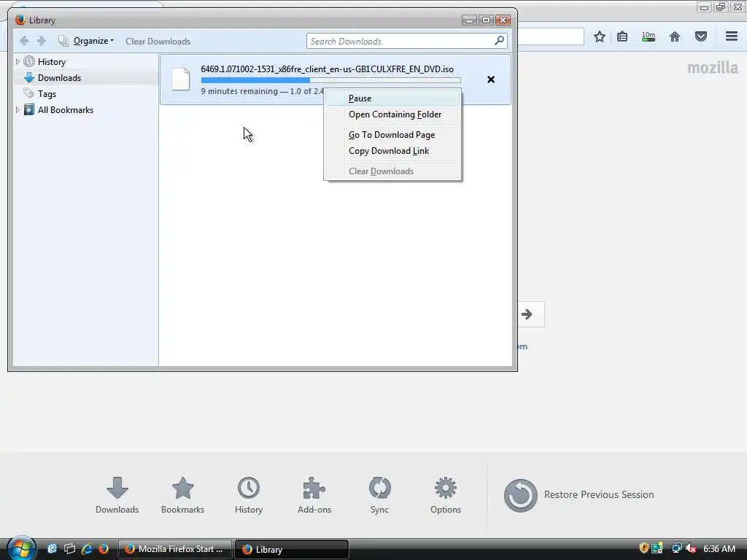Choose Pause from the context menu
This screenshot has height=560, width=747.
pos(392,98)
